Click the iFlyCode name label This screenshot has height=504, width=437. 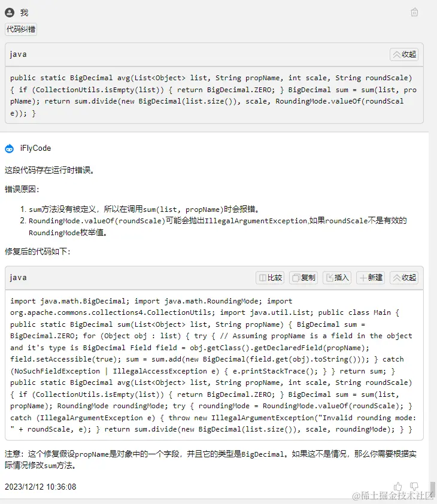coord(35,148)
